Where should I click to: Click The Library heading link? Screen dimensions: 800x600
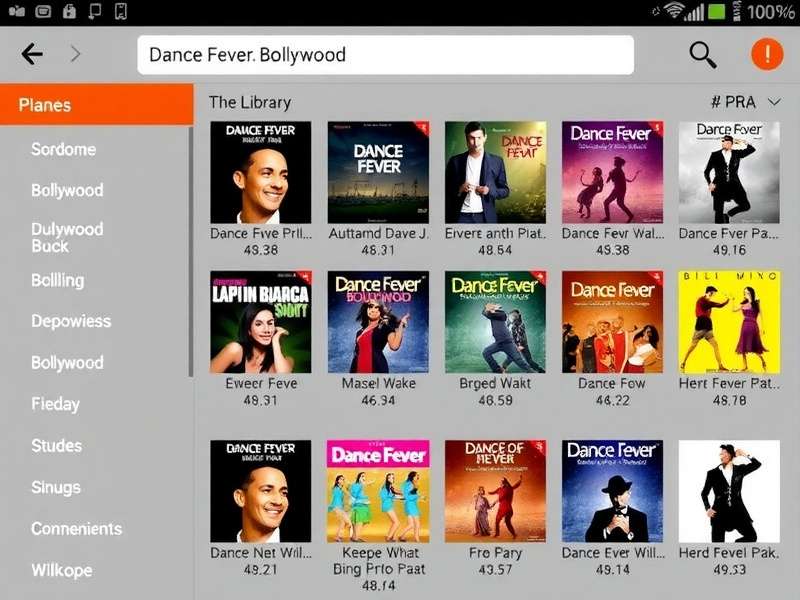click(x=250, y=102)
